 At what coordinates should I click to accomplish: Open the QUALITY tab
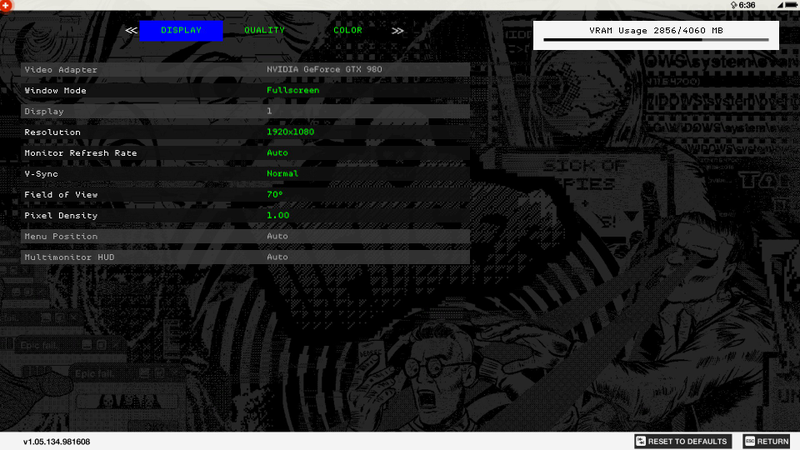[x=264, y=30]
